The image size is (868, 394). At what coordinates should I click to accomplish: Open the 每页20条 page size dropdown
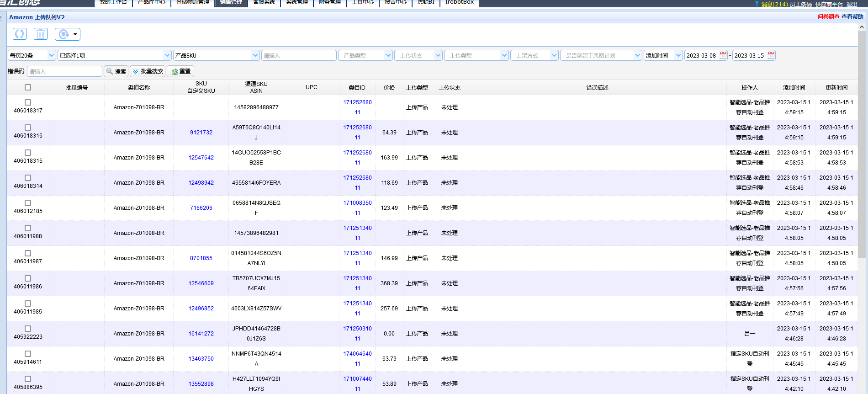32,55
